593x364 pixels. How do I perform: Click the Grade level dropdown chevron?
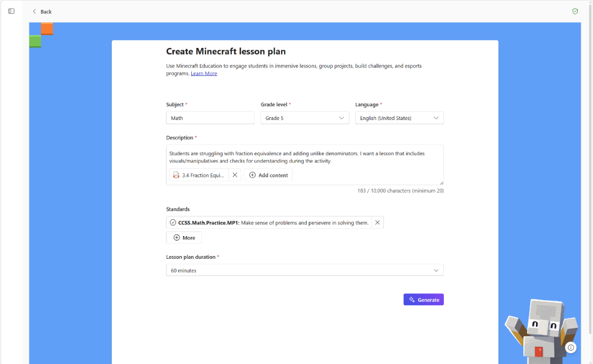click(341, 118)
